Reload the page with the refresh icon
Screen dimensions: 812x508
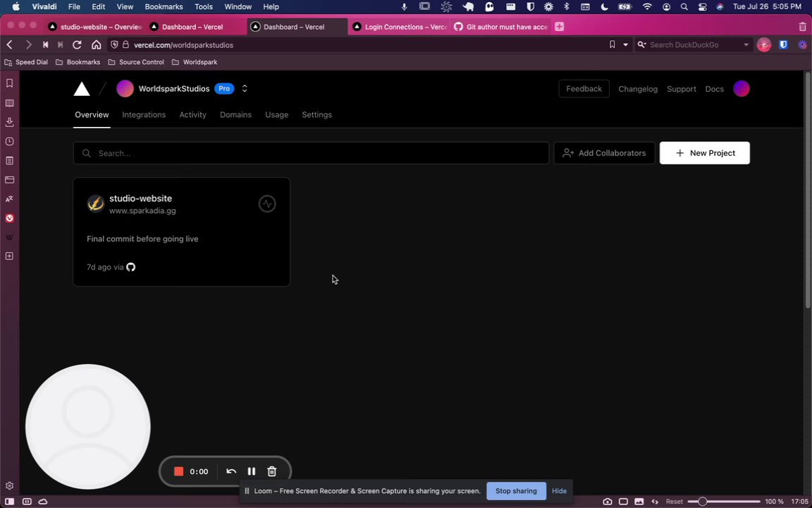coord(77,45)
